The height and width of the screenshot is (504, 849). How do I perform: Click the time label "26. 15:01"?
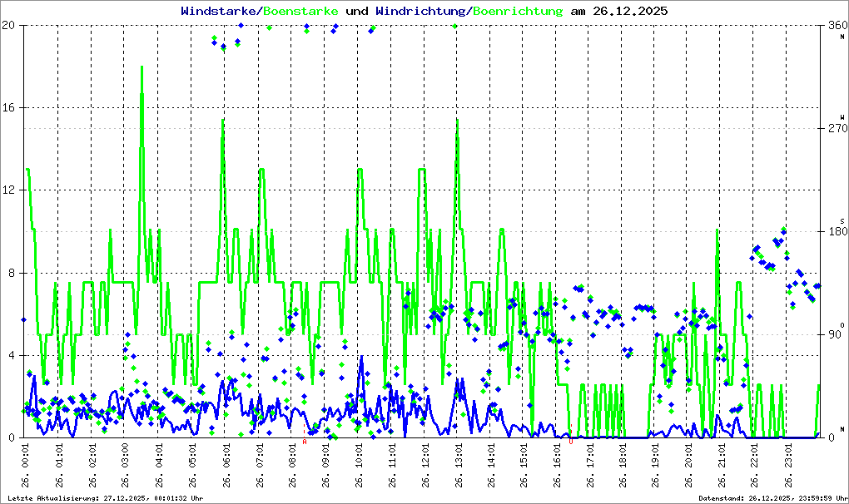point(524,466)
